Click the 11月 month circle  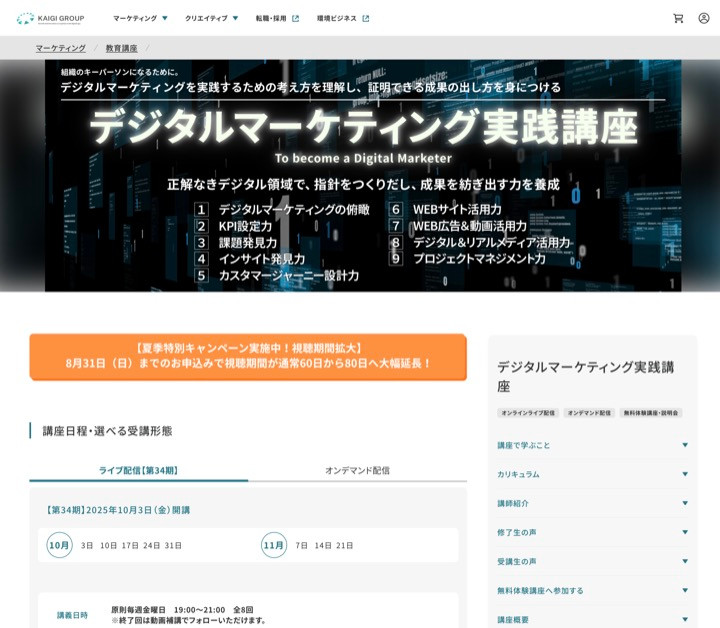(274, 545)
